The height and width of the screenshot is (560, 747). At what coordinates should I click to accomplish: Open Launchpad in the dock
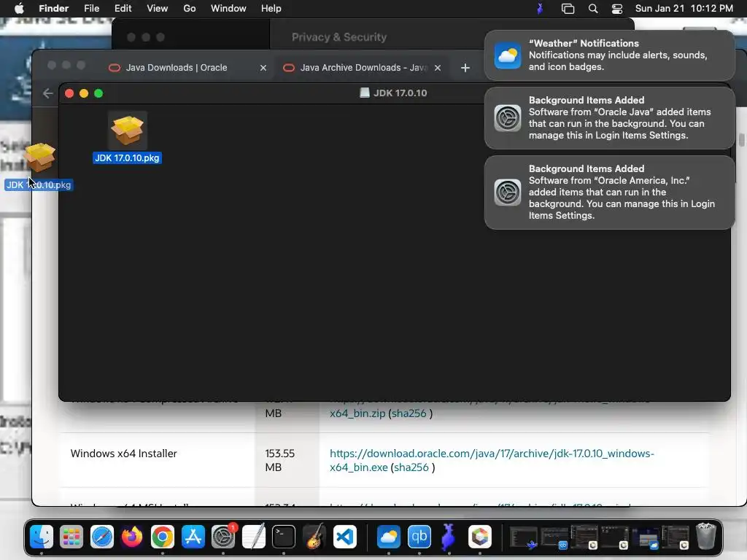click(x=71, y=537)
